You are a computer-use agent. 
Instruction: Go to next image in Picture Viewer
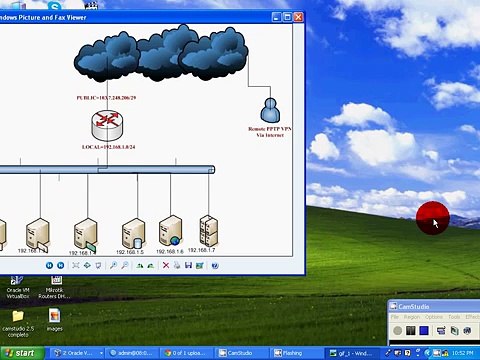pyautogui.click(x=60, y=265)
